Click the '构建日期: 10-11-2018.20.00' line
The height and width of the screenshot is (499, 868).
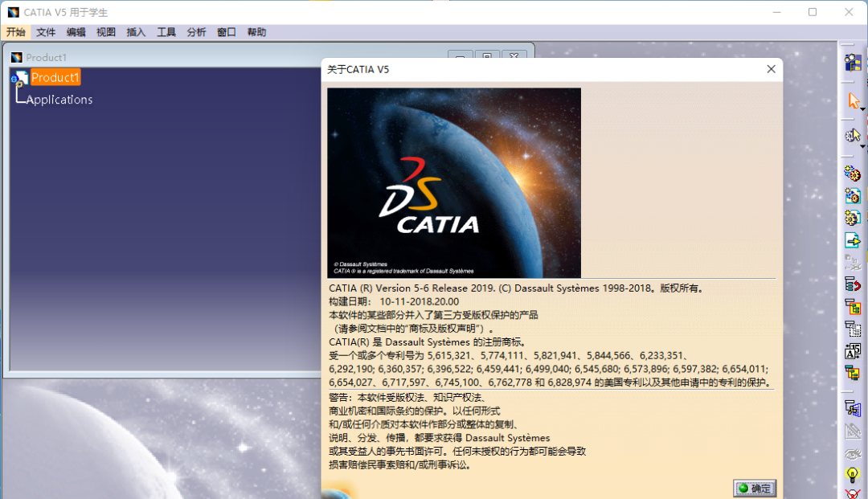click(x=394, y=301)
